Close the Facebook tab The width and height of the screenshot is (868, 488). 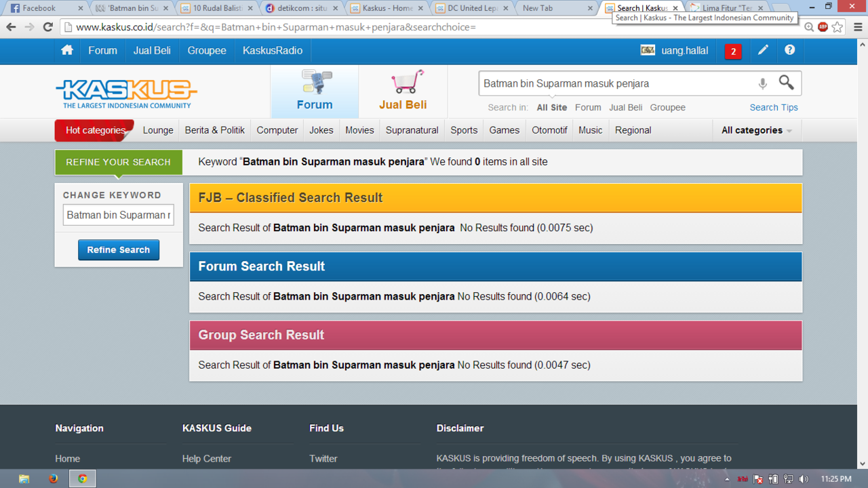(80, 8)
